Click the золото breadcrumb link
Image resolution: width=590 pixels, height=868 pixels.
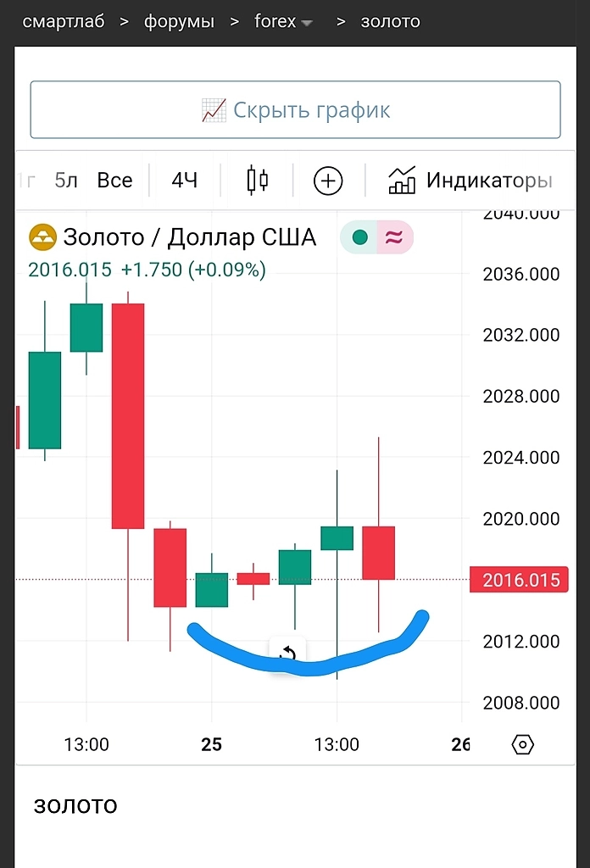390,21
